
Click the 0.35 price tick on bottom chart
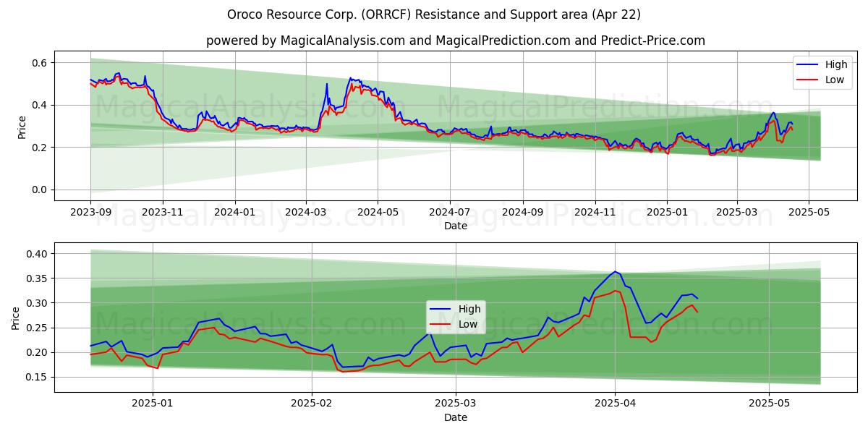coord(37,278)
